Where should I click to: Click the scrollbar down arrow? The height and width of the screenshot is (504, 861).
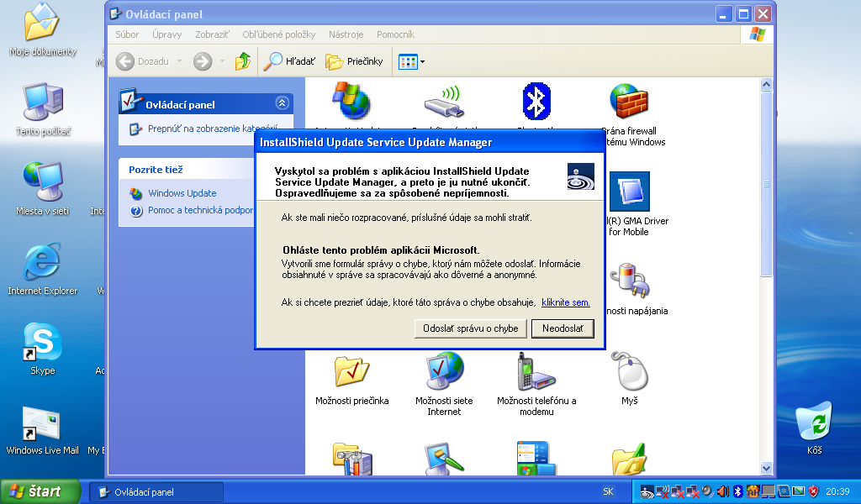click(x=767, y=468)
